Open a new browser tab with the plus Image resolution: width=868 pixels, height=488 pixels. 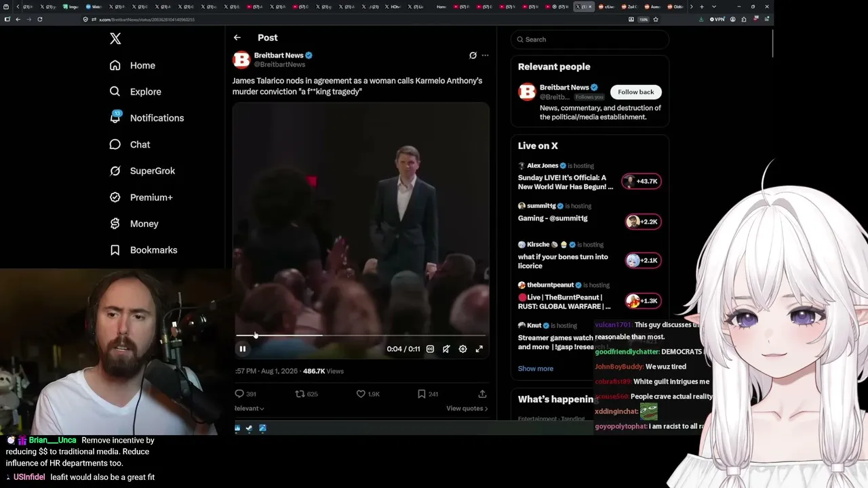(x=702, y=7)
